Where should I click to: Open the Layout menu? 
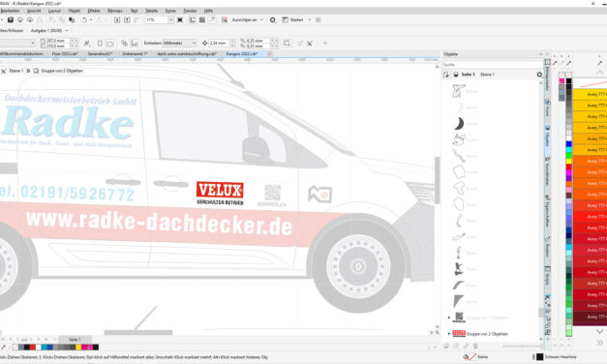tap(54, 11)
